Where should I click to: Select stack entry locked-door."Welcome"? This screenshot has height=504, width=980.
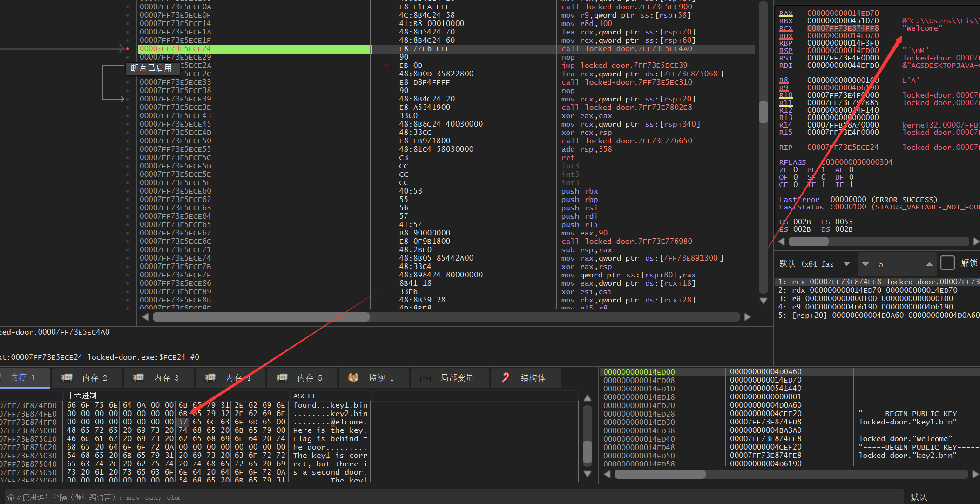[905, 439]
